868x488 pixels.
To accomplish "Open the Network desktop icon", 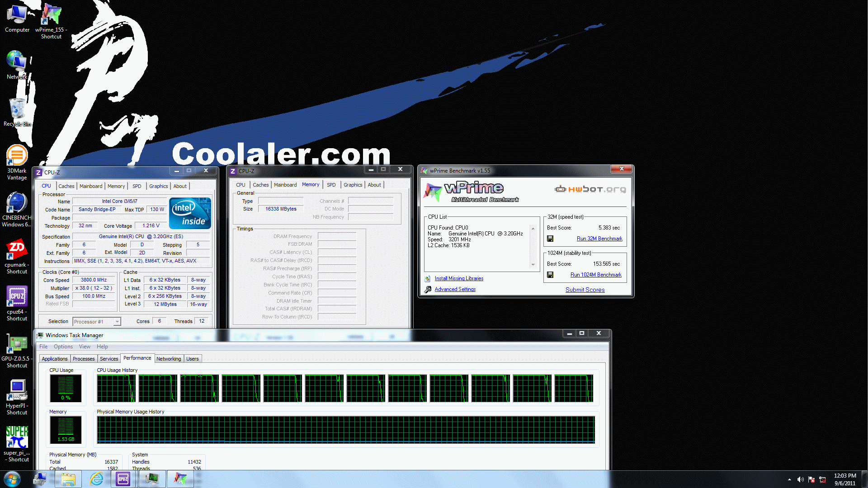I will (17, 65).
